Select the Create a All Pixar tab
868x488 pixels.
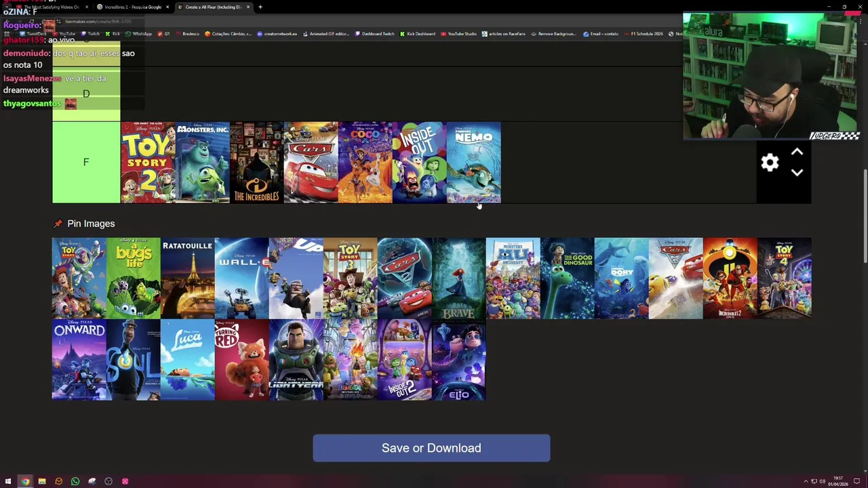(213, 7)
